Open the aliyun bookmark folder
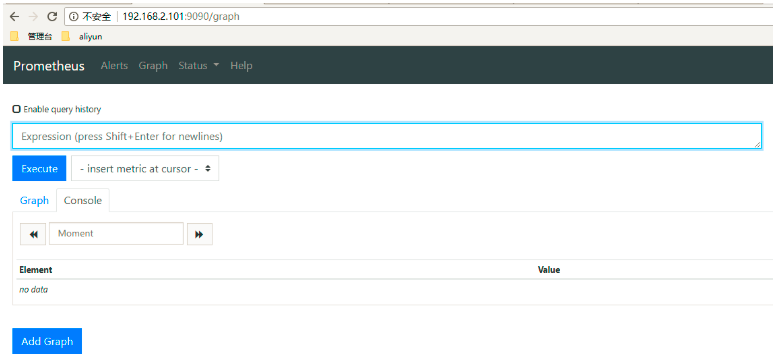780x360 pixels. click(x=82, y=36)
